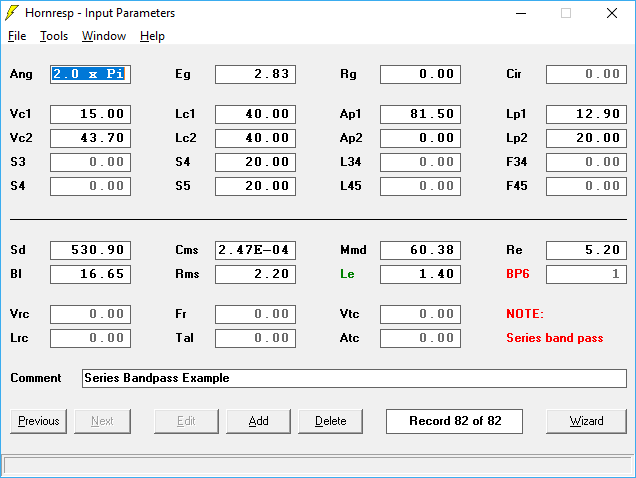Click the Record 82 of 82 indicator

tap(455, 421)
